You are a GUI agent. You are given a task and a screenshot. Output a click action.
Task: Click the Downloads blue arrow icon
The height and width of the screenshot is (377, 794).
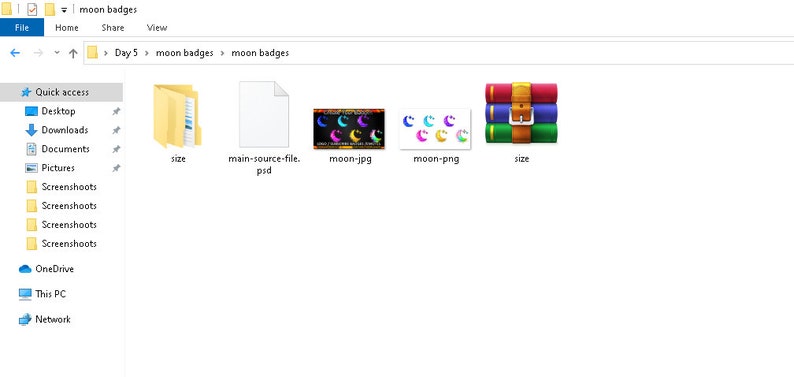31,130
